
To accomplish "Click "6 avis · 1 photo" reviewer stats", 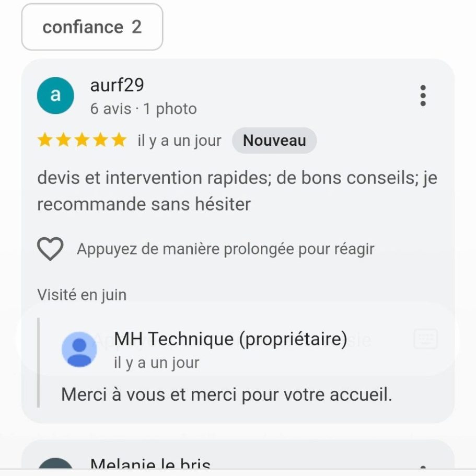I will (x=143, y=109).
